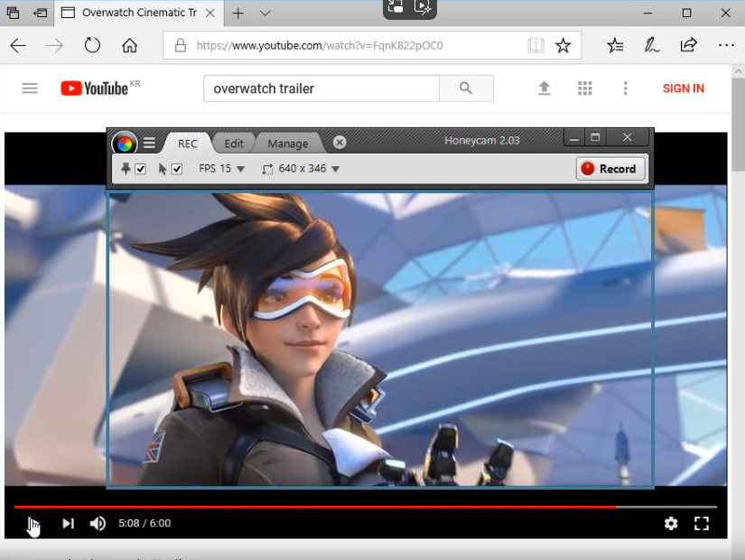
Task: Close the Honeycam tab with the round X
Action: click(x=340, y=142)
